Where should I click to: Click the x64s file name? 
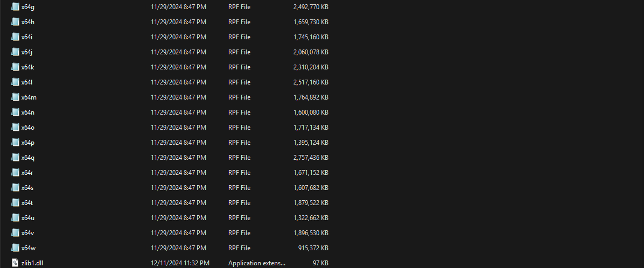pos(27,188)
